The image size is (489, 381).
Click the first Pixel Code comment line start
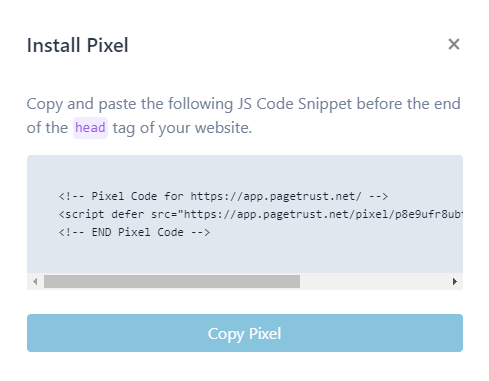pyautogui.click(x=71, y=196)
